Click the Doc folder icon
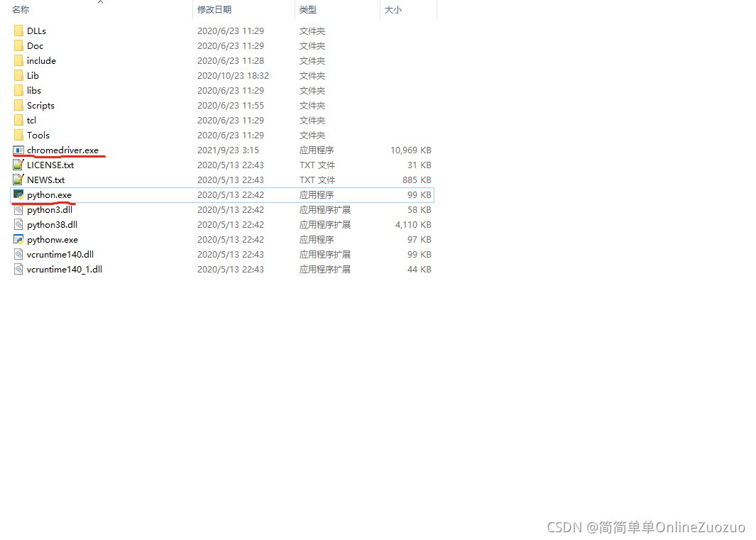Image resolution: width=756 pixels, height=540 pixels. click(18, 46)
